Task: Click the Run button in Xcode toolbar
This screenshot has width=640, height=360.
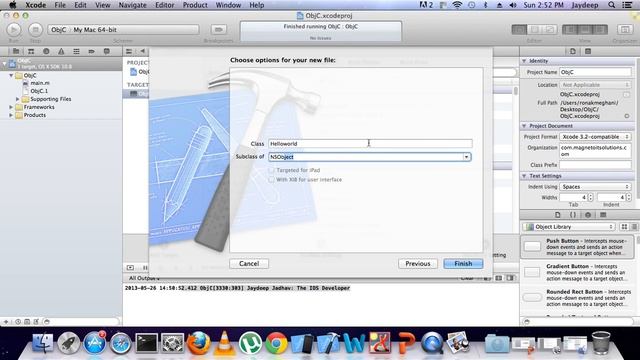Action: coord(13,29)
